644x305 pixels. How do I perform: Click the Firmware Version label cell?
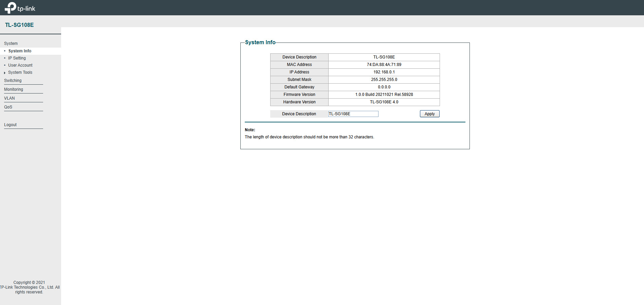coord(299,95)
